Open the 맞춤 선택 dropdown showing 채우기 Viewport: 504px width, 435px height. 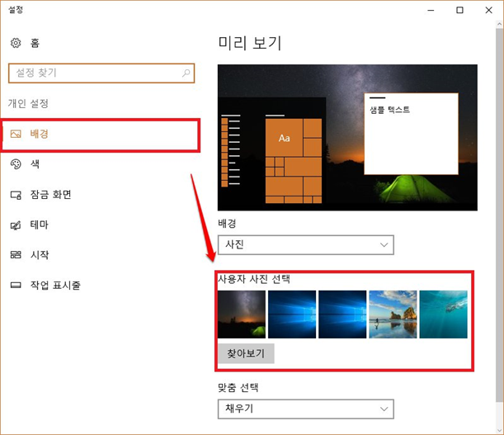[306, 409]
